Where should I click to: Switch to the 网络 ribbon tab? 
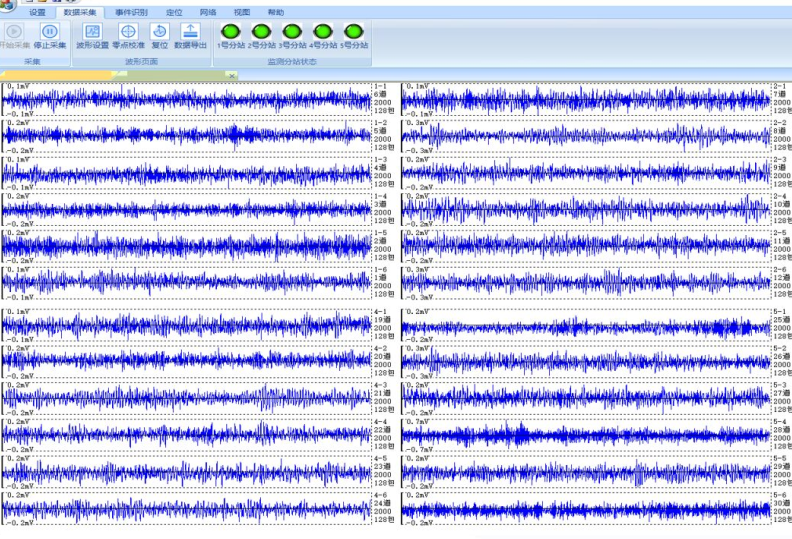[x=208, y=12]
